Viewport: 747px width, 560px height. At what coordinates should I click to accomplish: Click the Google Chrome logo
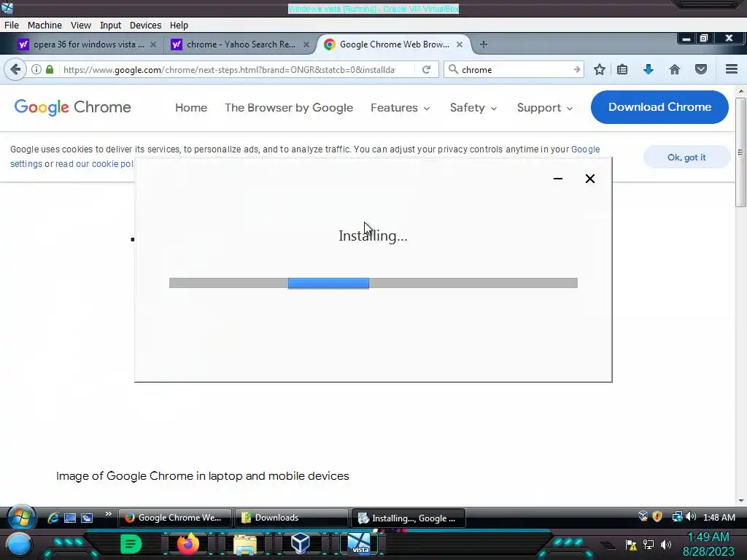pos(72,107)
